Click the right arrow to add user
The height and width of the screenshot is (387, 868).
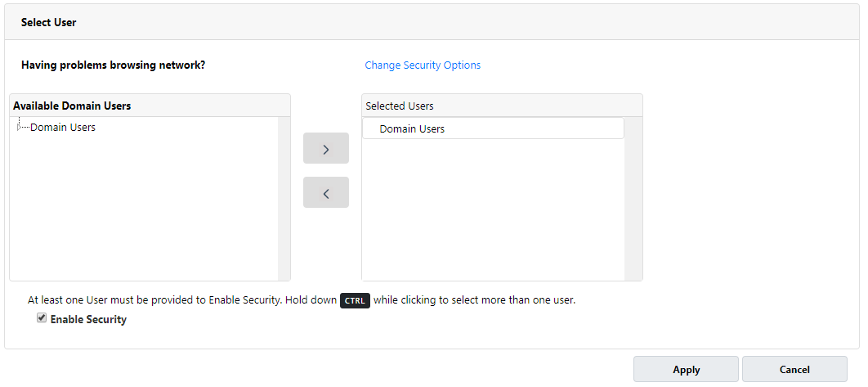click(326, 148)
